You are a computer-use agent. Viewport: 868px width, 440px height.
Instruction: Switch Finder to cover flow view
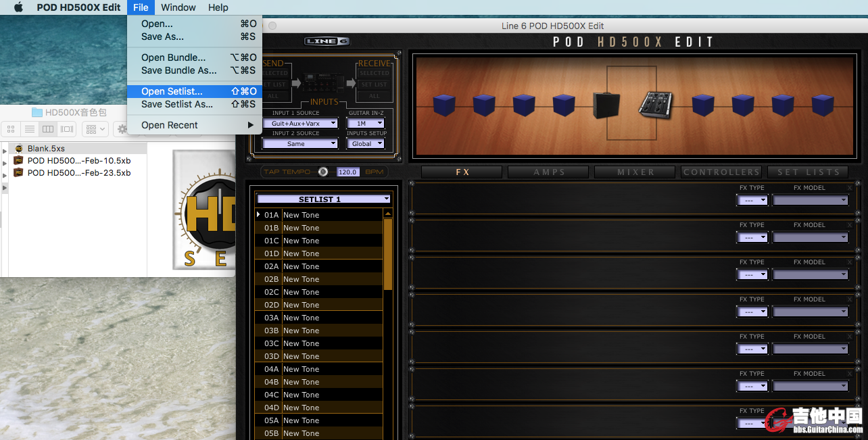click(x=67, y=129)
